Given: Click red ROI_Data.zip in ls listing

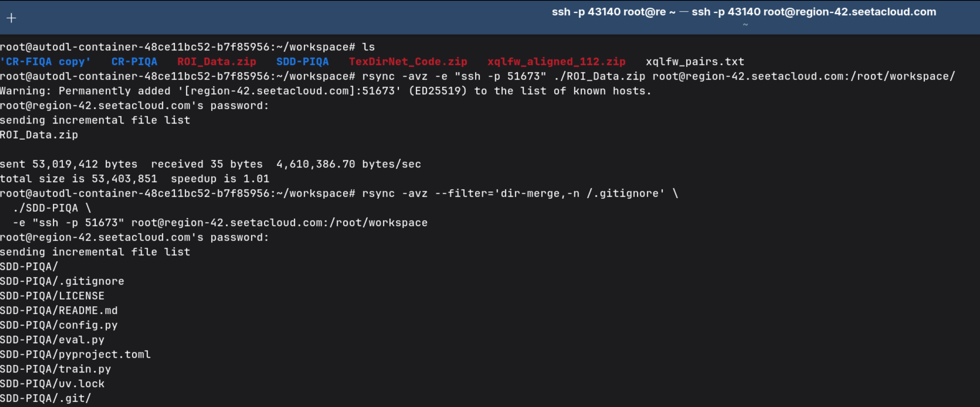Looking at the screenshot, I should click(217, 61).
